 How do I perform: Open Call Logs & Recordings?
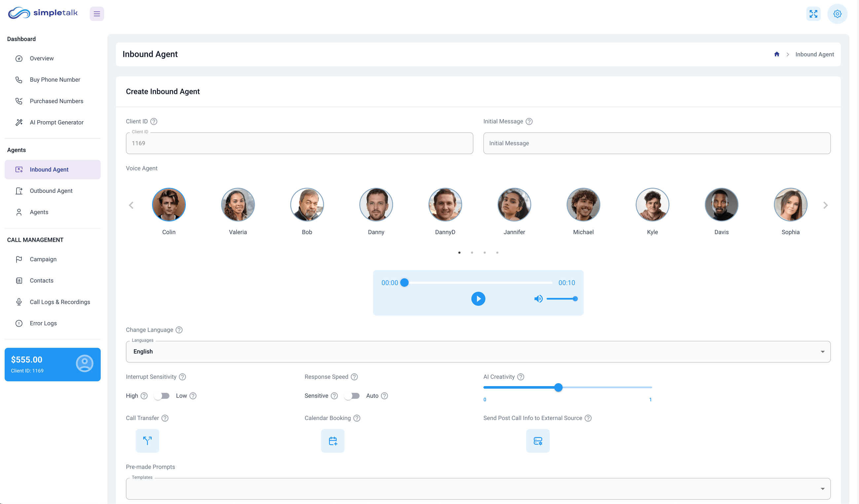click(x=60, y=302)
